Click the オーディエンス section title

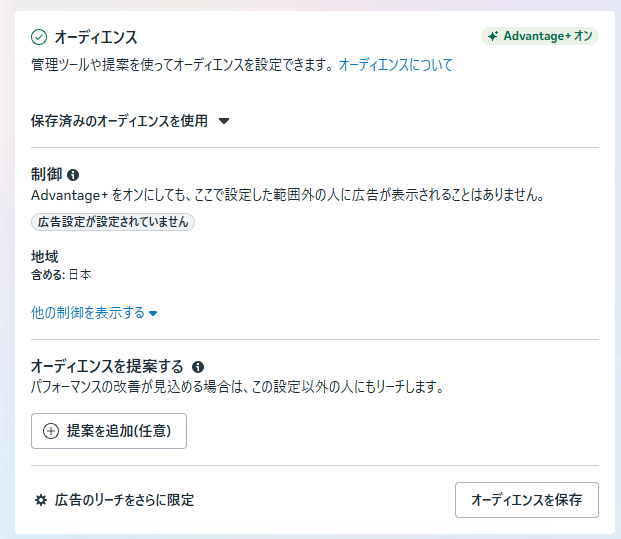(96, 37)
